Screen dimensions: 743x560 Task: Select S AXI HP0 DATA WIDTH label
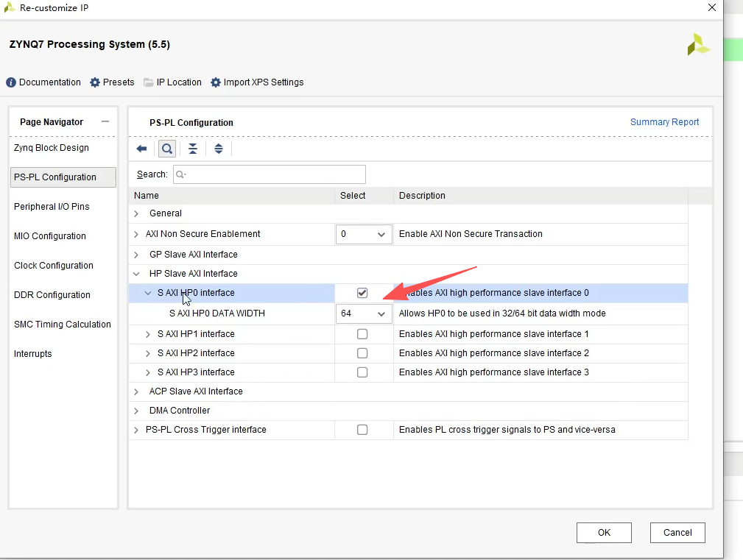coord(217,313)
